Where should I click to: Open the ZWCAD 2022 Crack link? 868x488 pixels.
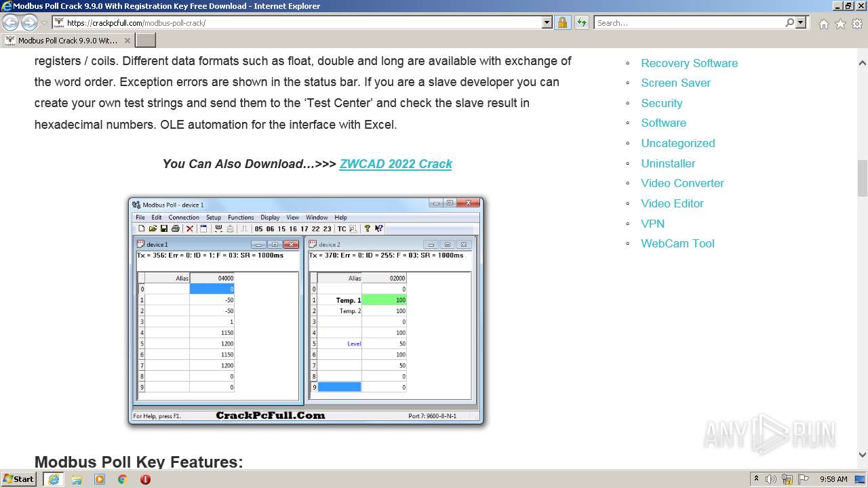395,163
